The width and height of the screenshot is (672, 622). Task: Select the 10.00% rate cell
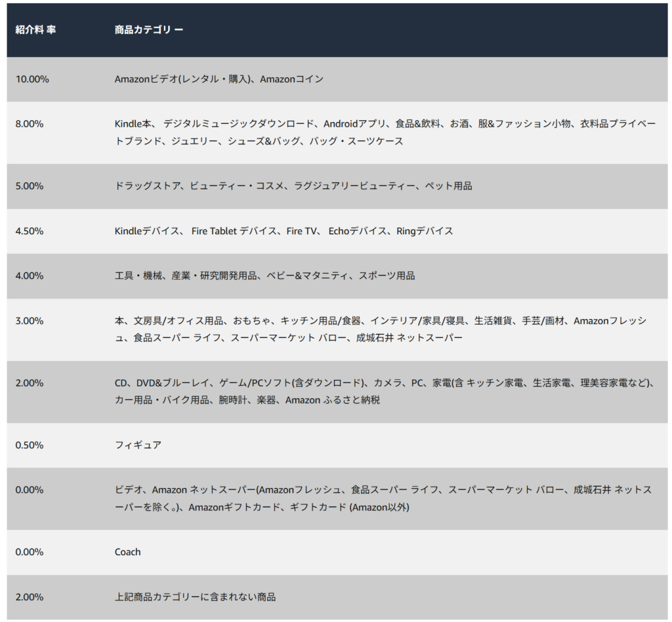(31, 79)
